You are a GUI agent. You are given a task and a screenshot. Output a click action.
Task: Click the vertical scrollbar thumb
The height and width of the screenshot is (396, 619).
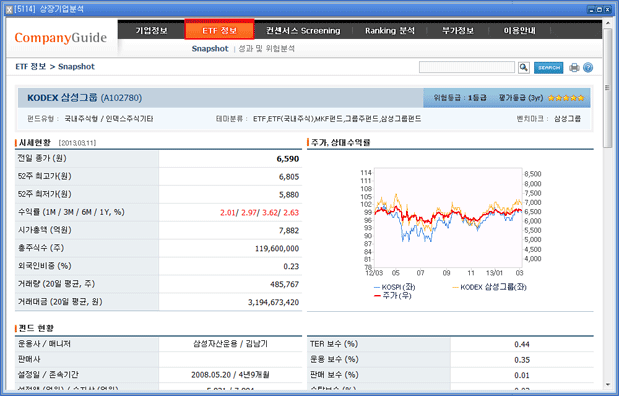coord(608,88)
